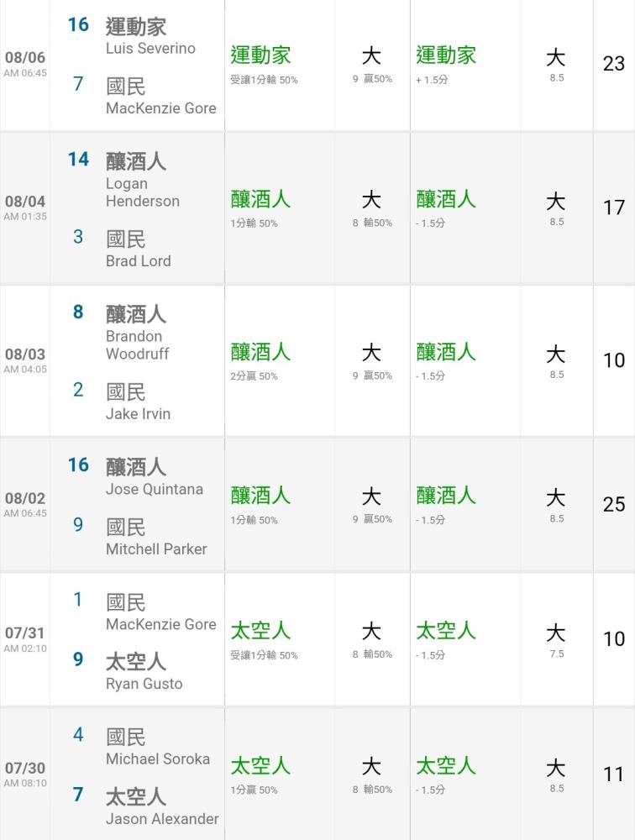Click pitcher name Michael Soroka
This screenshot has width=635, height=840.
(158, 759)
